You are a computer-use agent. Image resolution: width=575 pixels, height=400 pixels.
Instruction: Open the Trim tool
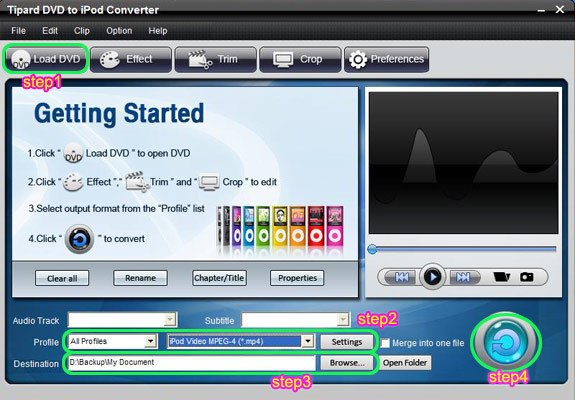coord(215,59)
